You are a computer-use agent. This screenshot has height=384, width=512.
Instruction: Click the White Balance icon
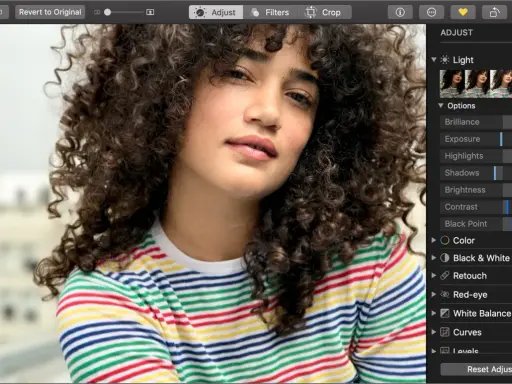[445, 313]
